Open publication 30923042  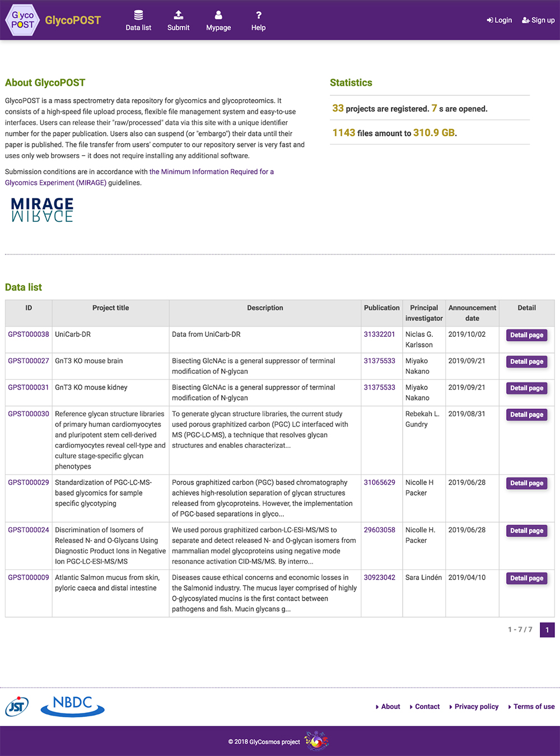click(380, 577)
